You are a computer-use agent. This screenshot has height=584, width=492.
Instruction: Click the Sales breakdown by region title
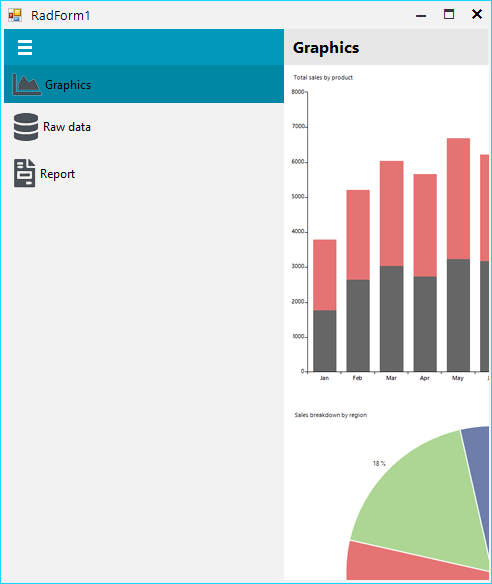click(x=331, y=415)
